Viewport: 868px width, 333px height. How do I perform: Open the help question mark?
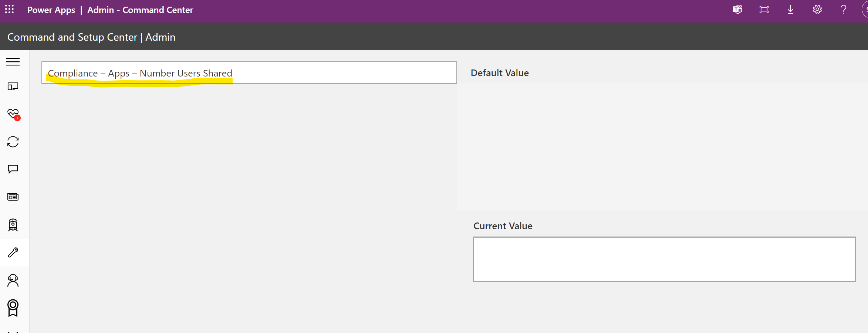tap(844, 9)
